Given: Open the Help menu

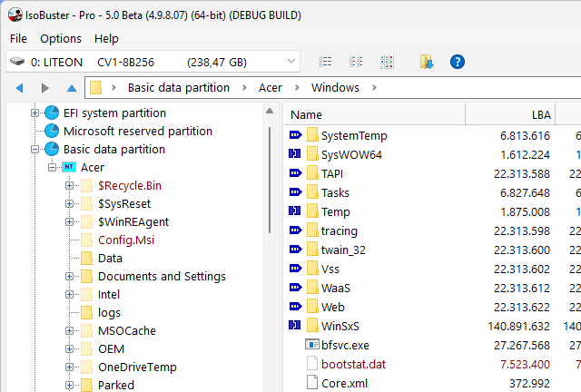Looking at the screenshot, I should click(x=106, y=38).
